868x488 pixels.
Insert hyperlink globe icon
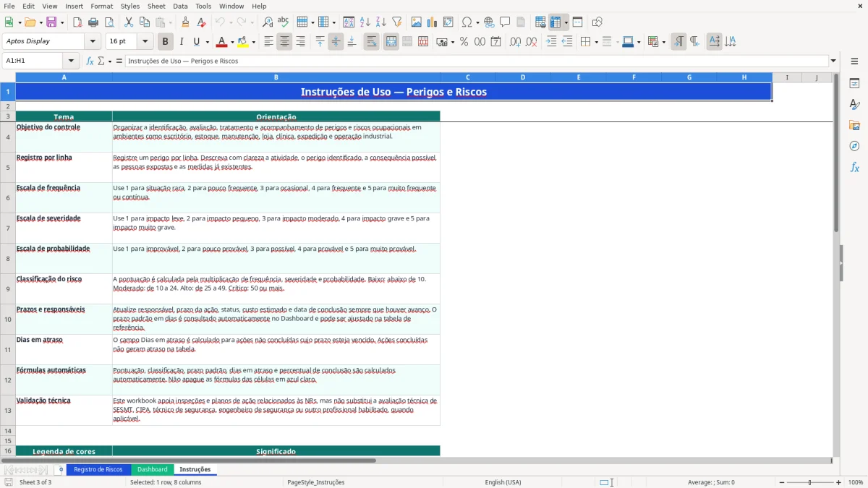click(x=490, y=22)
